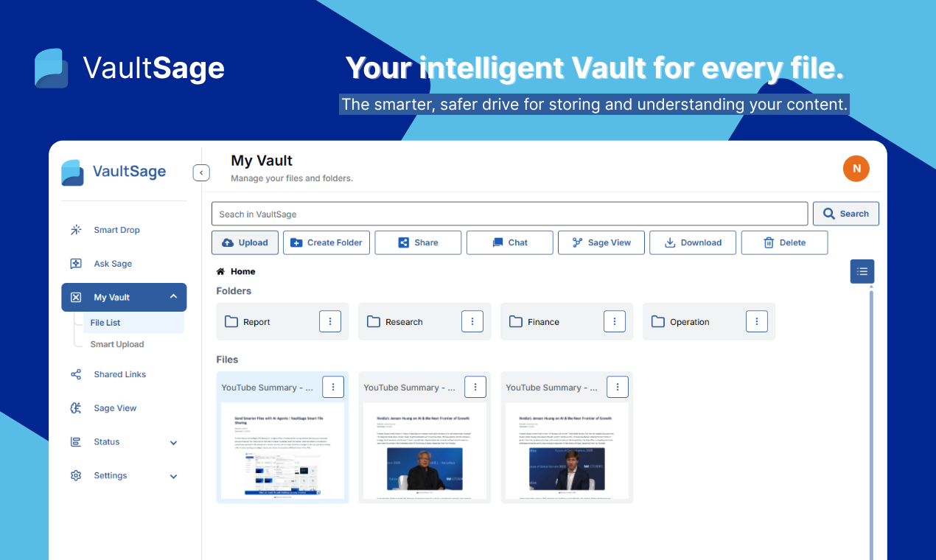Viewport: 936px width, 560px height.
Task: Open the Report folder options menu
Action: (329, 321)
